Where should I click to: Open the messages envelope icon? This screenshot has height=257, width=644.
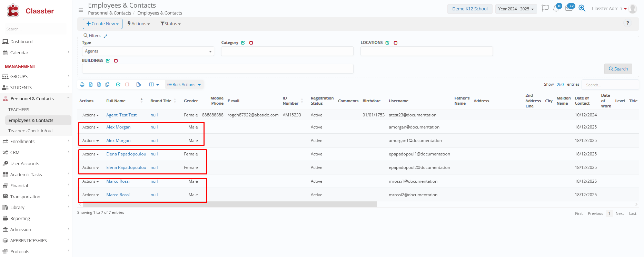[569, 8]
